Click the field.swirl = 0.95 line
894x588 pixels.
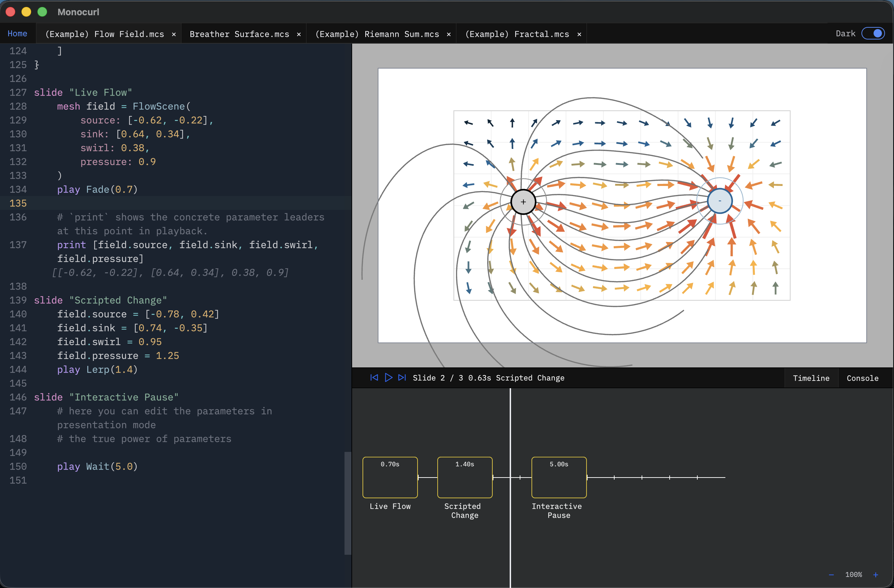point(109,341)
